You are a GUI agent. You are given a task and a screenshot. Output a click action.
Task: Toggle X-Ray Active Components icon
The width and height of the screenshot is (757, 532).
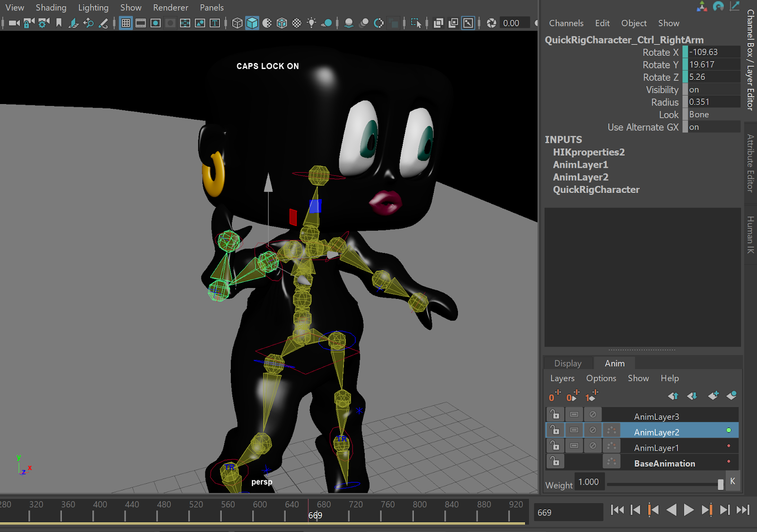[x=453, y=23]
